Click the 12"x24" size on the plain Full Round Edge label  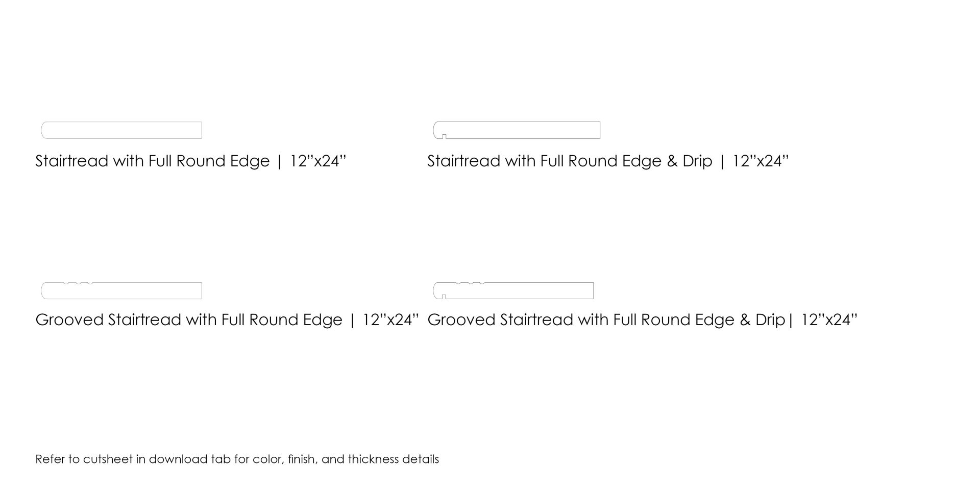318,161
